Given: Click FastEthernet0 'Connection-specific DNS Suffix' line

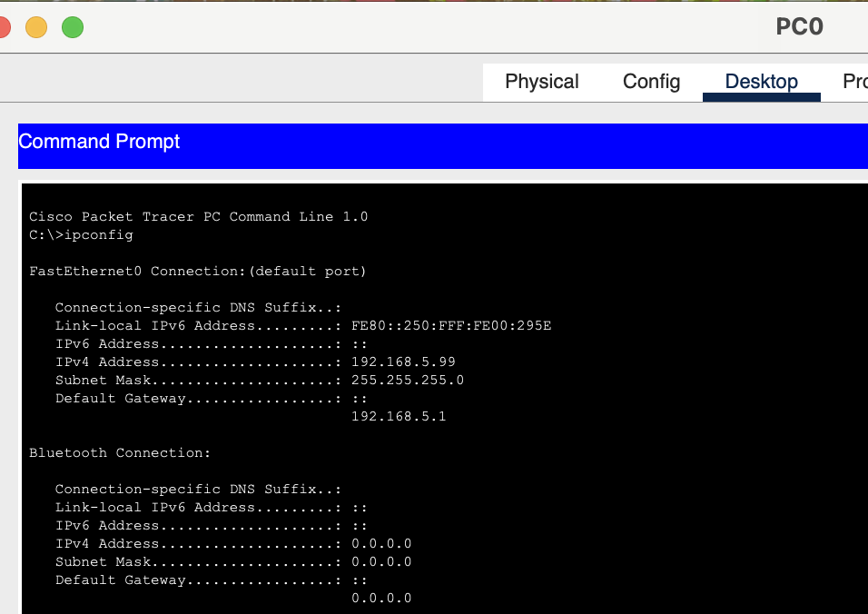Looking at the screenshot, I should tap(198, 307).
